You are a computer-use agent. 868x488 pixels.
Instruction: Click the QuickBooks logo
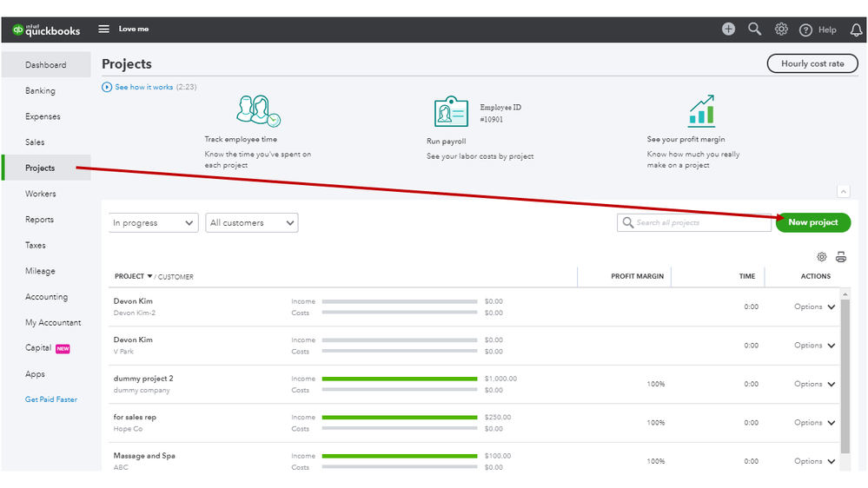(x=46, y=30)
